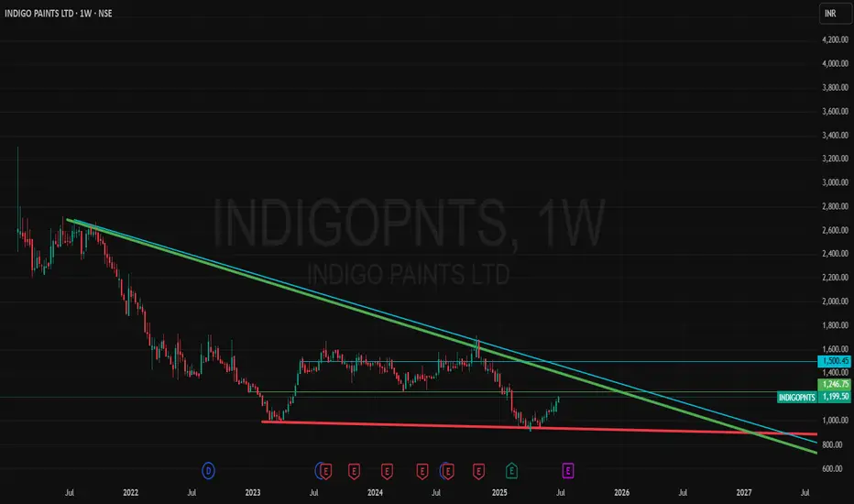The image size is (854, 504).
Task: Select the green E earnings marker
Action: [x=511, y=470]
